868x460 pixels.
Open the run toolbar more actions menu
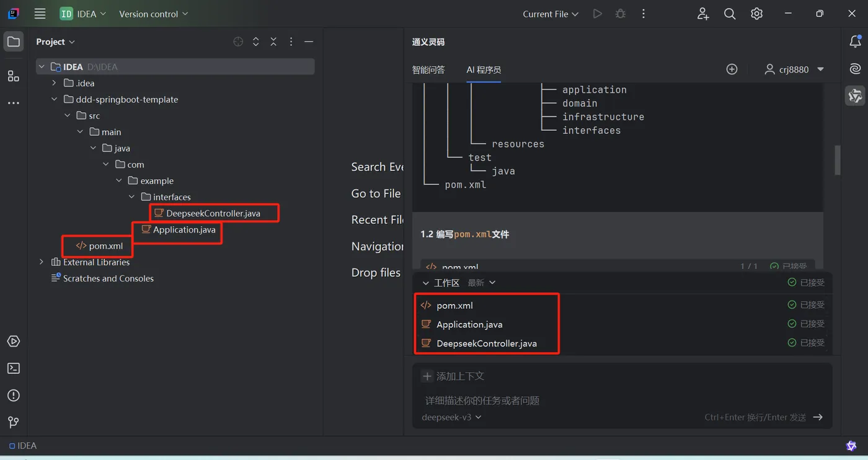pos(644,14)
